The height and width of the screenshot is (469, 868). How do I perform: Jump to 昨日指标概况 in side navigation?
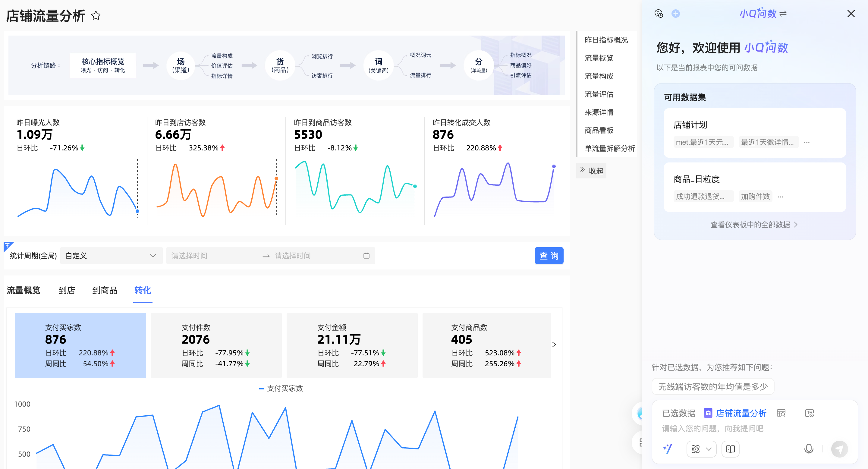point(606,40)
